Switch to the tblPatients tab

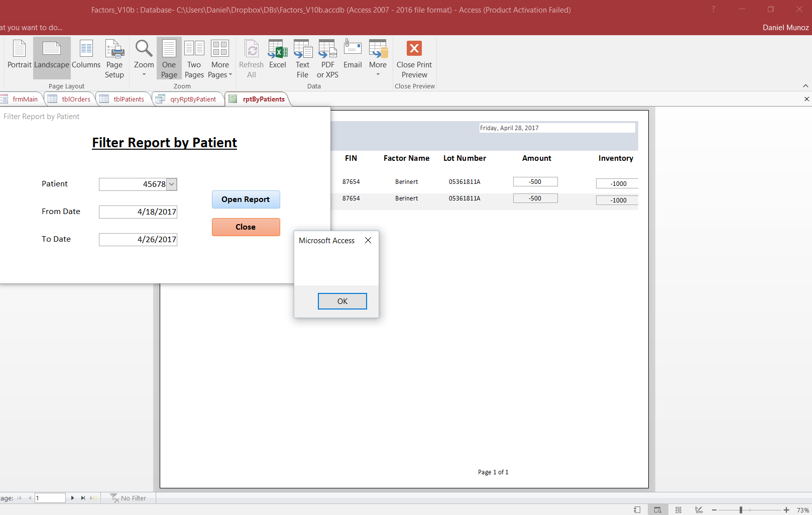click(123, 99)
